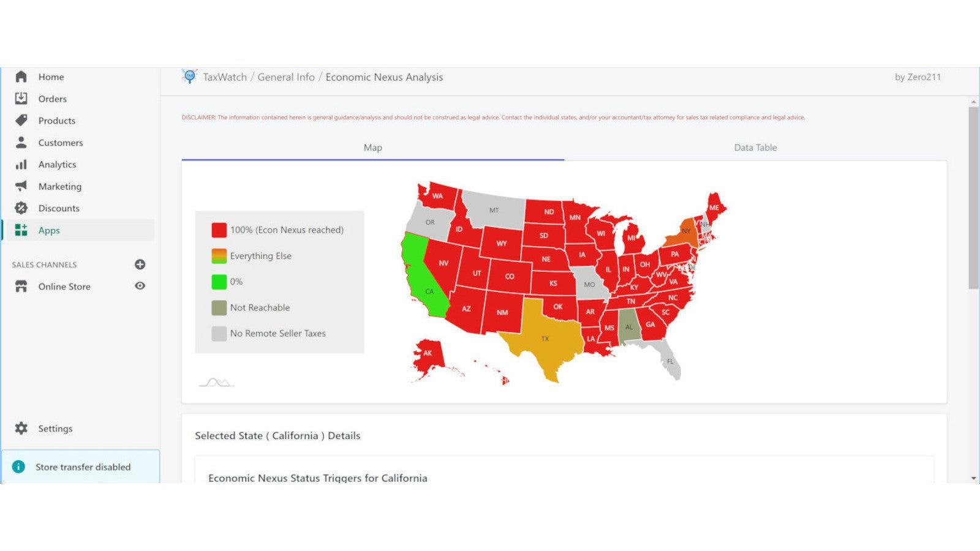Open the General Info breadcrumb link

(x=287, y=77)
